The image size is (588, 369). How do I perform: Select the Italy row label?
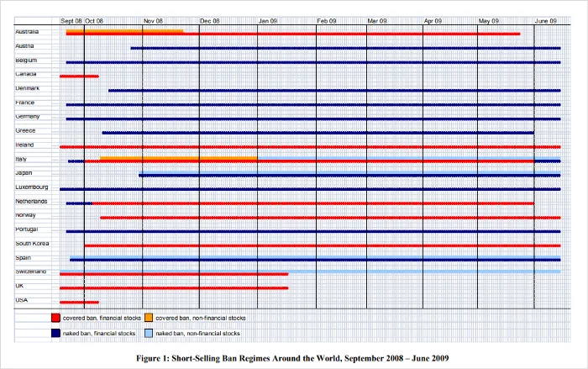21,159
